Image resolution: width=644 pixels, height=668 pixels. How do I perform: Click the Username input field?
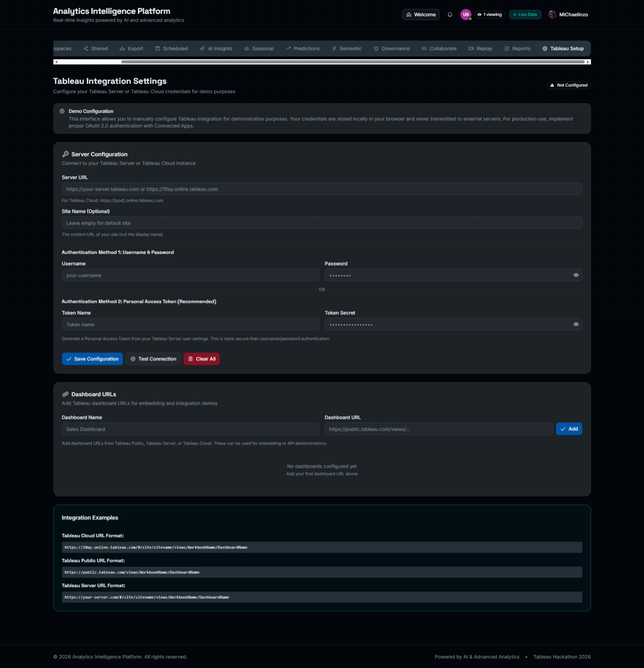tap(191, 275)
